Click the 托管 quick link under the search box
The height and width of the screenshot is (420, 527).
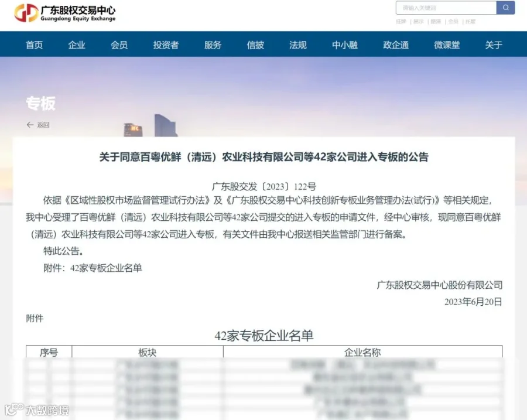click(x=471, y=22)
